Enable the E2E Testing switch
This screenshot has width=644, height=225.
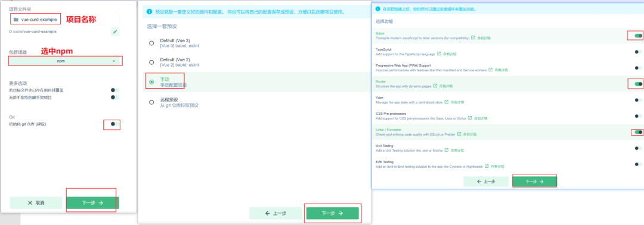638,164
